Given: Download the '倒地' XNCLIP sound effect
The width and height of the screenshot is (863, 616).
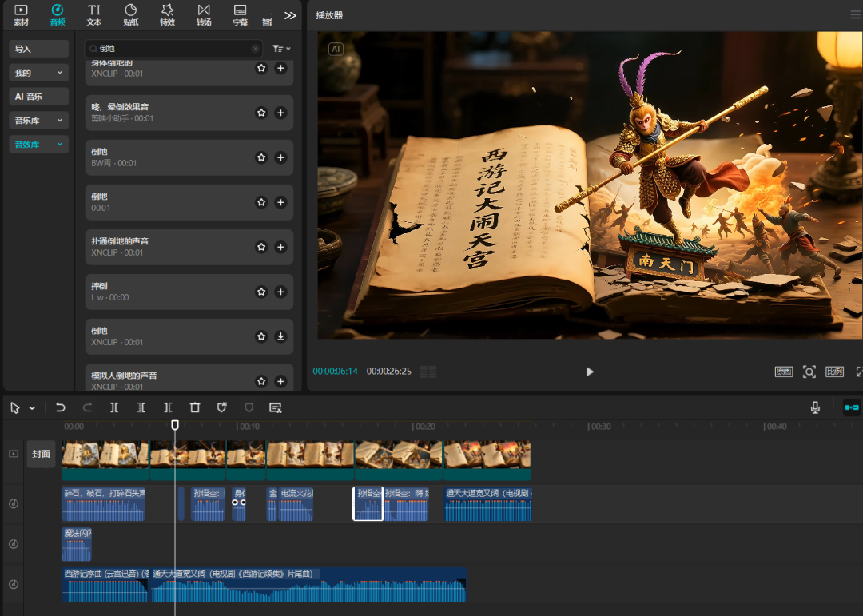Looking at the screenshot, I should tap(280, 336).
